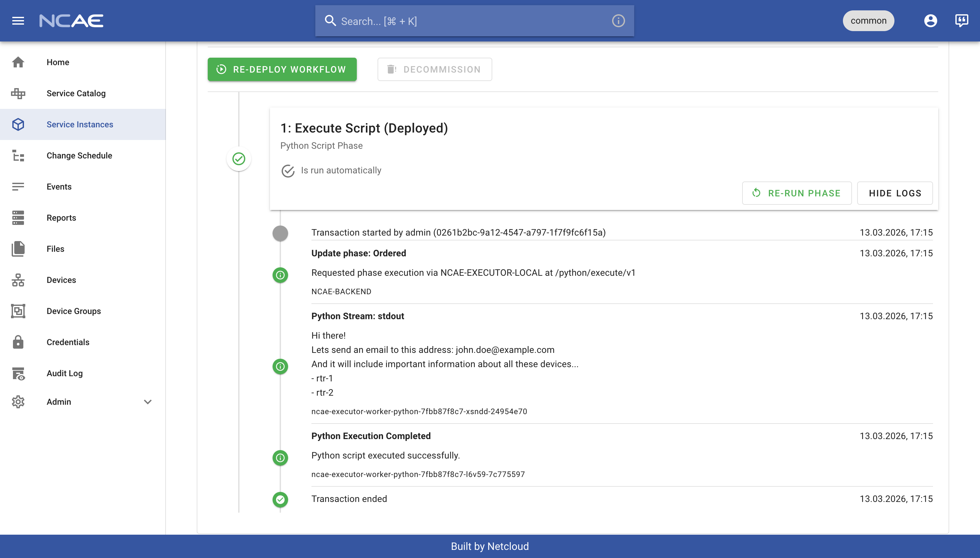Click worker label ending l6v59-7c775597
Screen dimensions: 980x558
pos(418,474)
